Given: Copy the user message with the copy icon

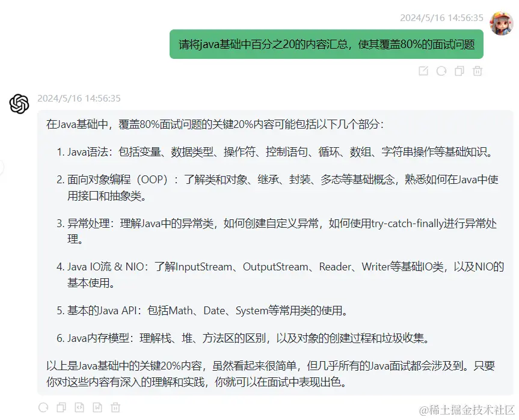Looking at the screenshot, I should tap(459, 71).
